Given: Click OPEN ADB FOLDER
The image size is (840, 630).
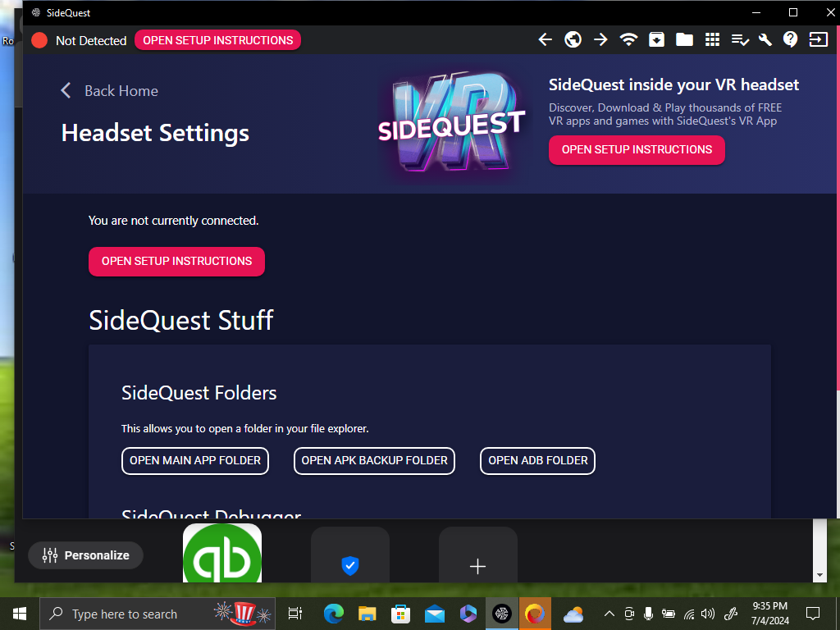Looking at the screenshot, I should pyautogui.click(x=537, y=460).
